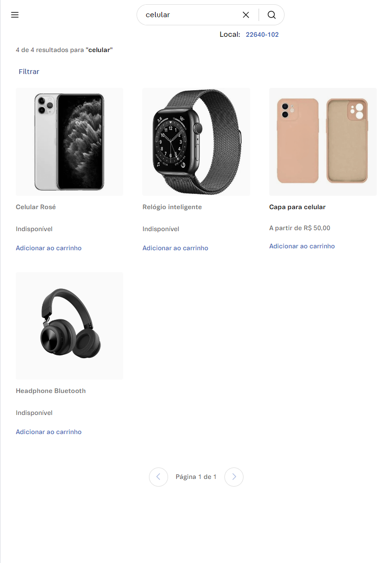Screen dimensions: 392x563
Task: Click into the search box containing 'celular'
Action: tap(191, 15)
